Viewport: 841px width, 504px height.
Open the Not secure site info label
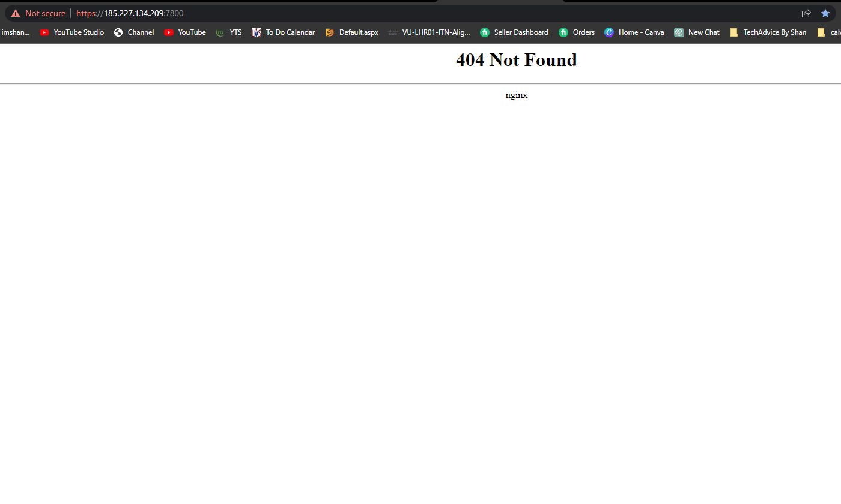45,13
